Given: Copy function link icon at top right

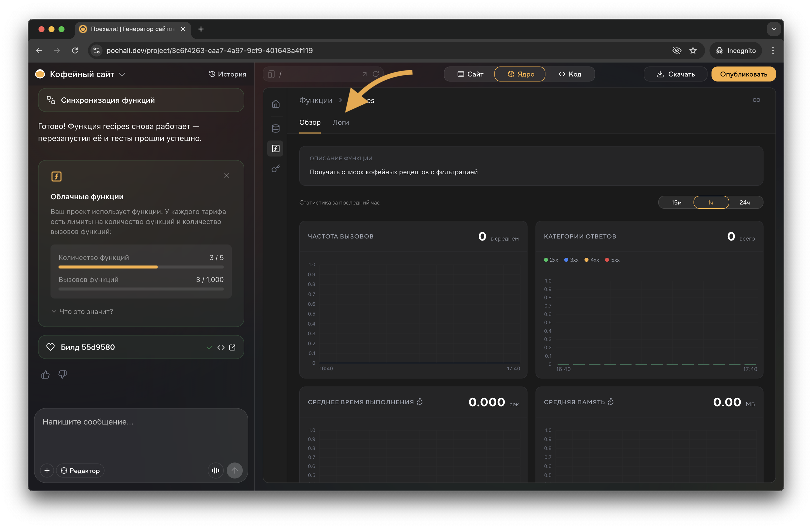Looking at the screenshot, I should tap(756, 100).
